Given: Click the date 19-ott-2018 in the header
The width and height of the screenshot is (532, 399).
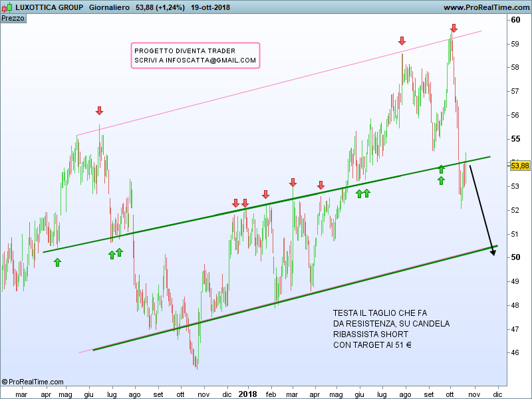Looking at the screenshot, I should pyautogui.click(x=210, y=7).
